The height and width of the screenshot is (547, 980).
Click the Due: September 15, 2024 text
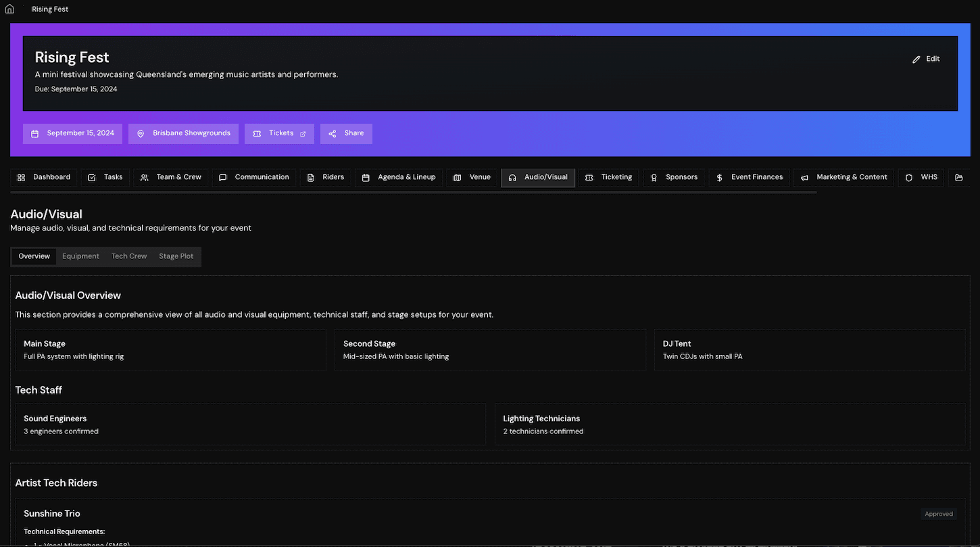(76, 89)
